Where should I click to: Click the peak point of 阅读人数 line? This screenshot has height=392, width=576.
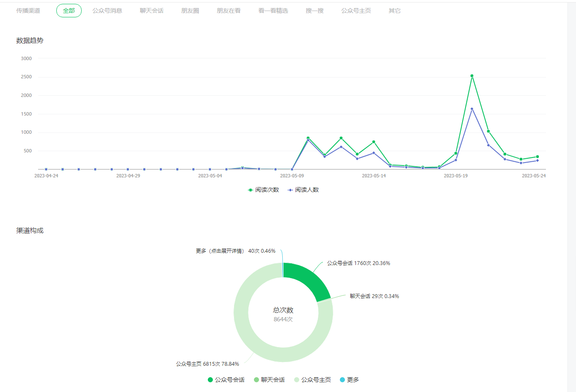coord(472,109)
